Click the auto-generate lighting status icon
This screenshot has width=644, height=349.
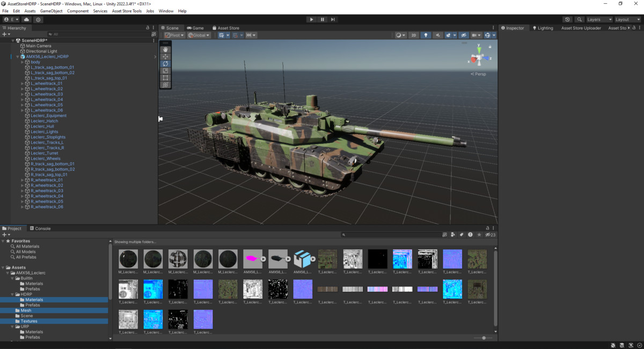(630, 345)
